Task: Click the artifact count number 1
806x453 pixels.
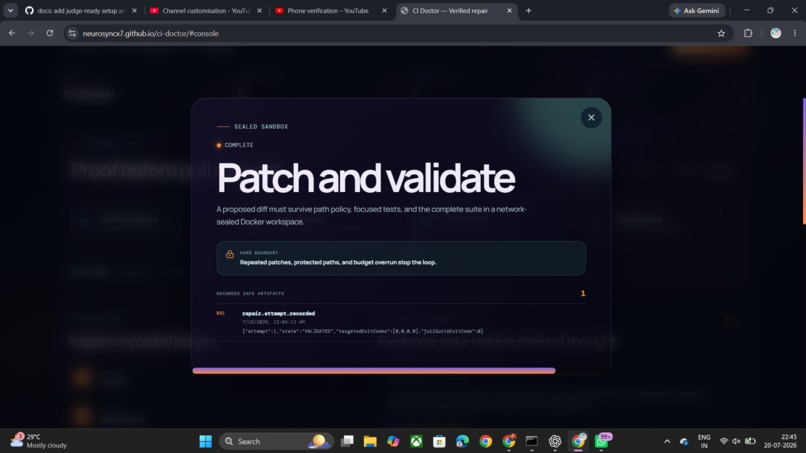Action: [583, 293]
